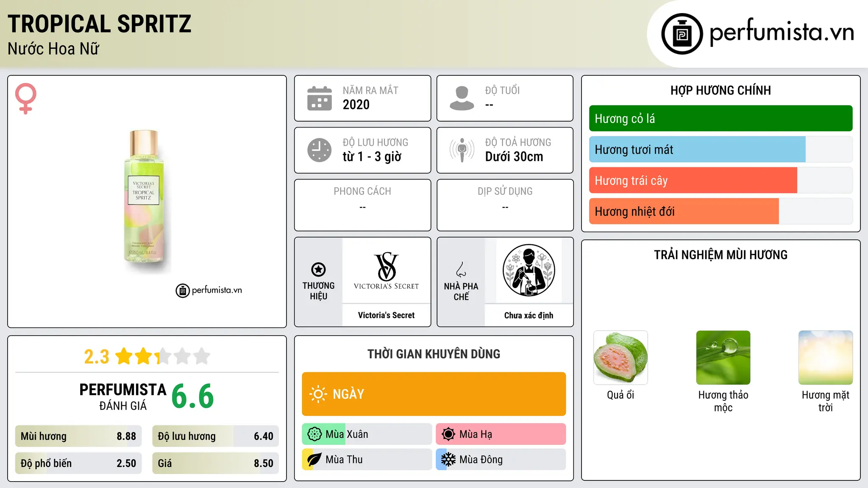Screen dimensions: 868x488
Task: Click the perfumer illustration icon
Action: [529, 270]
